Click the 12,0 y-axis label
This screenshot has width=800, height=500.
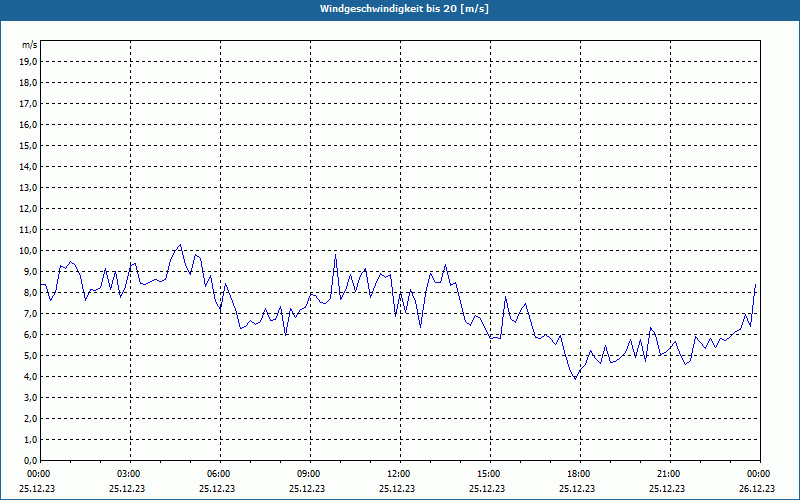pos(30,209)
